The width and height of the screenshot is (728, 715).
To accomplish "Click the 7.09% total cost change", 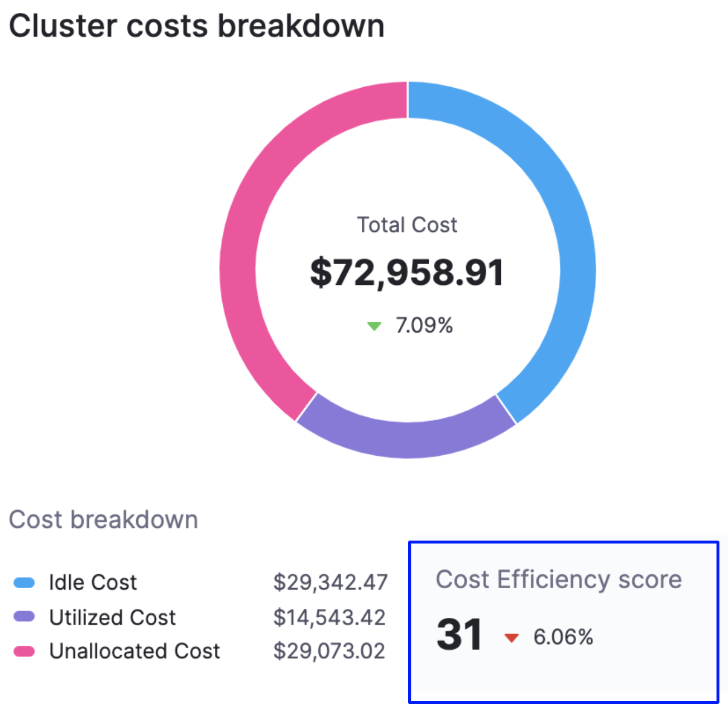I will [x=424, y=325].
